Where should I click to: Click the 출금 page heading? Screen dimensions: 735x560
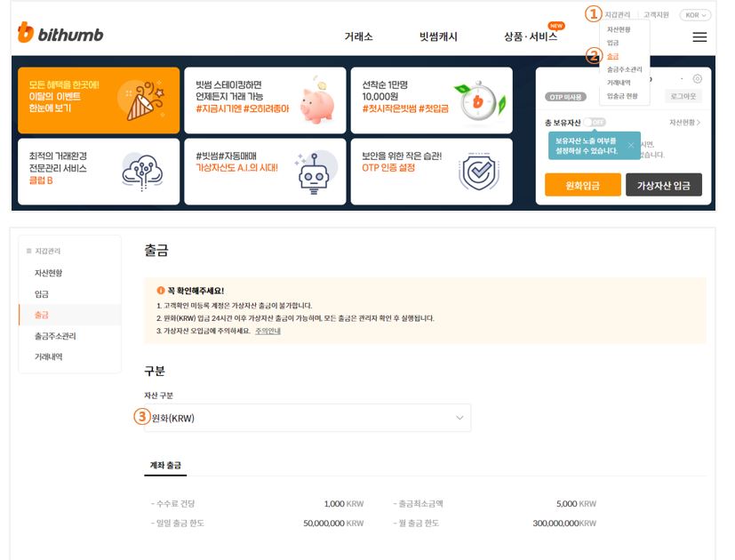click(156, 250)
